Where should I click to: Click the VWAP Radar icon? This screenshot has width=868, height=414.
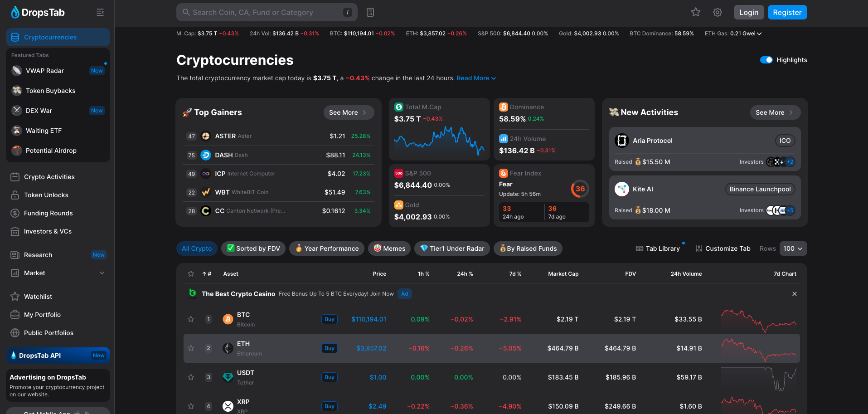pos(17,71)
